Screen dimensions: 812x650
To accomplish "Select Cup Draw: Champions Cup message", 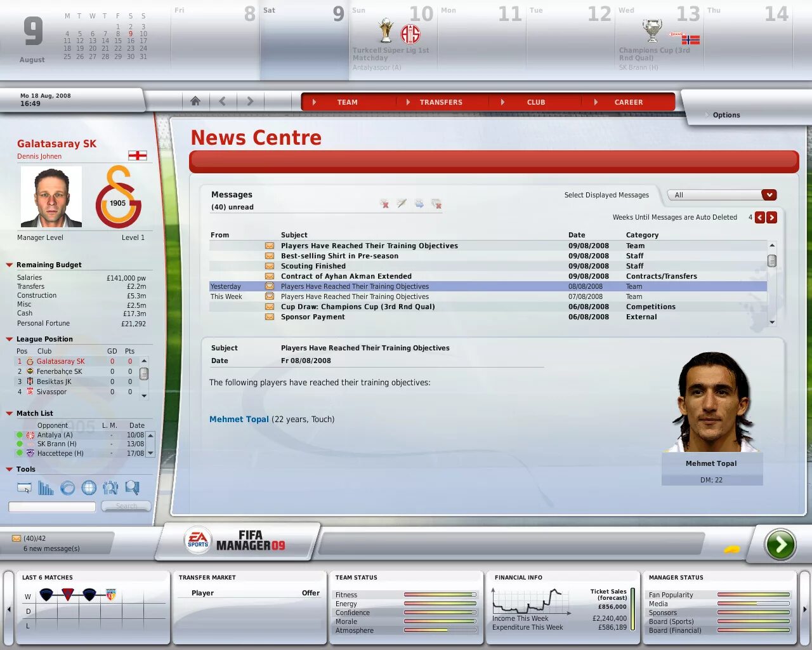I will pos(488,307).
